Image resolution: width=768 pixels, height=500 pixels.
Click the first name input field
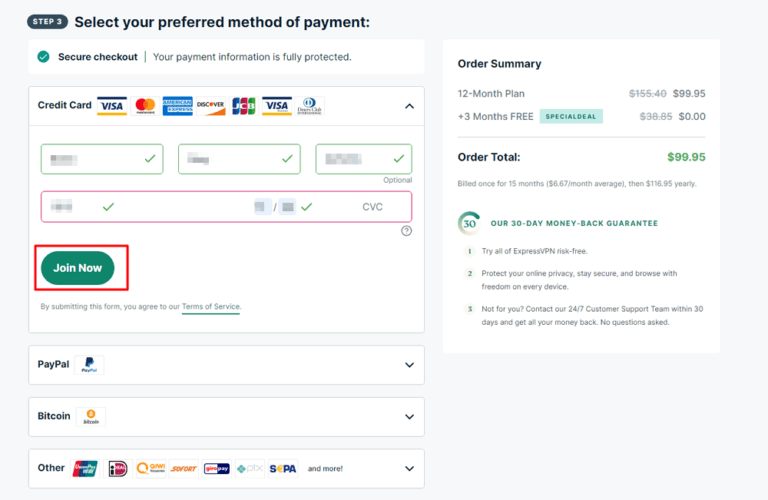(100, 159)
